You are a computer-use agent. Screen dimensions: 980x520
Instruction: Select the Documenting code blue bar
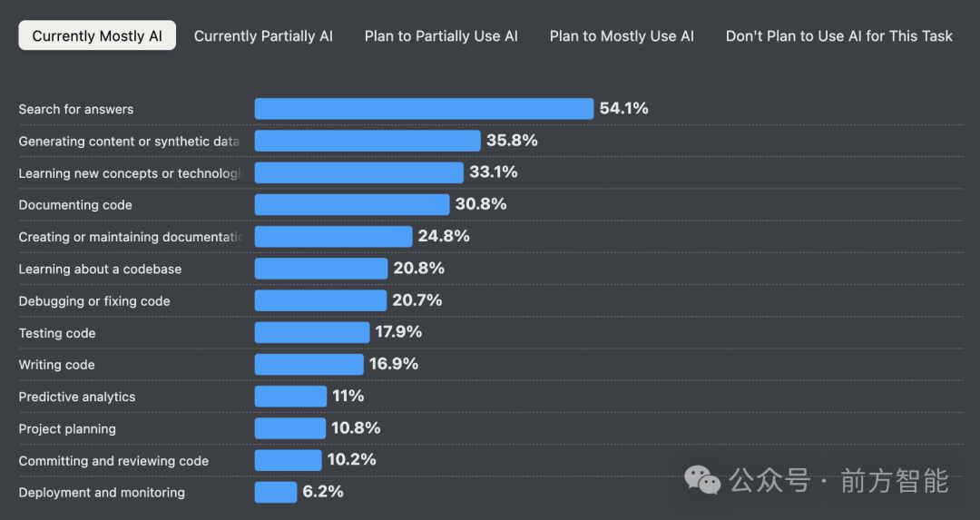pyautogui.click(x=351, y=204)
